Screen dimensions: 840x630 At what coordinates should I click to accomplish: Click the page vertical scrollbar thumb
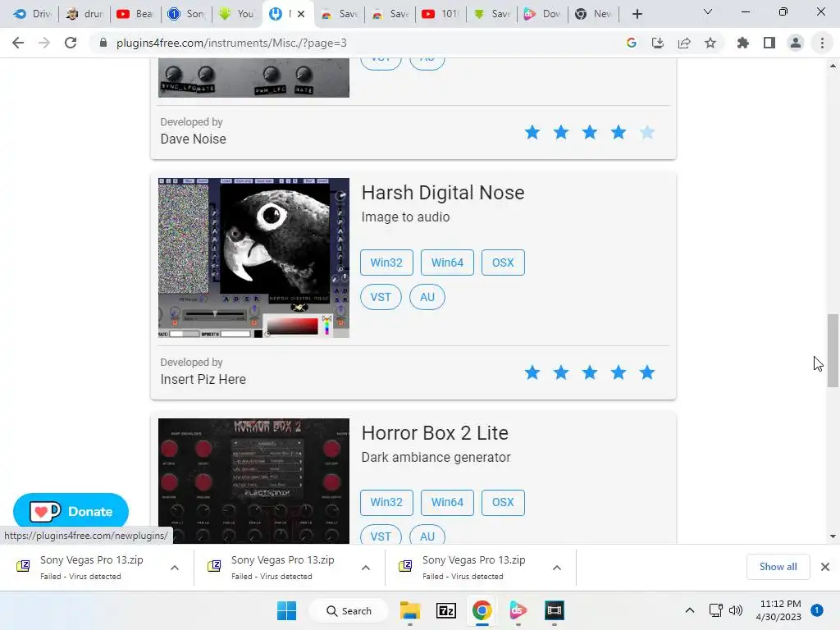coord(833,350)
